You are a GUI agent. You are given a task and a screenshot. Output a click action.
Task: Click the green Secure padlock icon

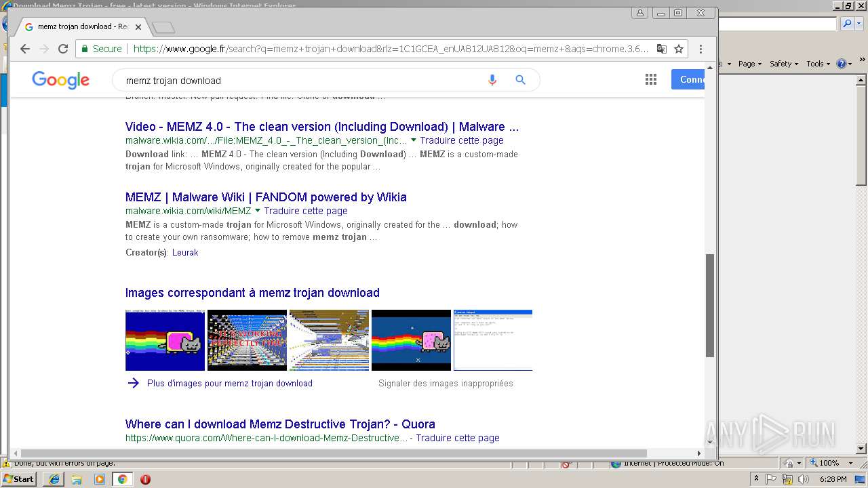(x=85, y=49)
